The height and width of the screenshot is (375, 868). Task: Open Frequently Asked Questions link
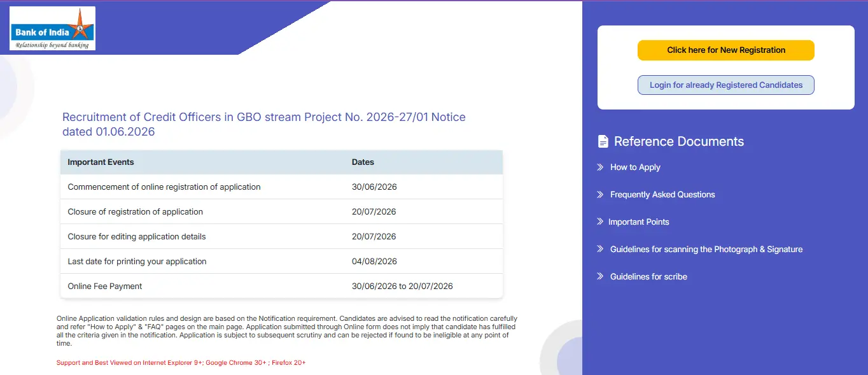click(x=662, y=194)
